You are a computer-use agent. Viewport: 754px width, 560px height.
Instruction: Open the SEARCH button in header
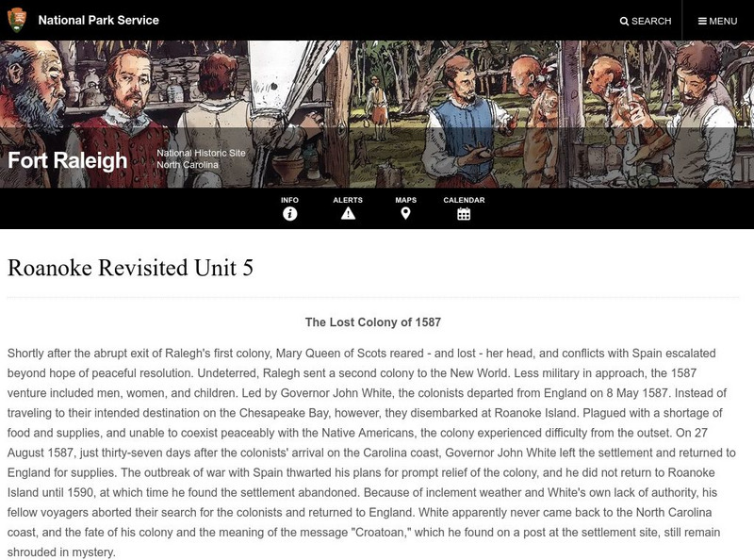[646, 21]
